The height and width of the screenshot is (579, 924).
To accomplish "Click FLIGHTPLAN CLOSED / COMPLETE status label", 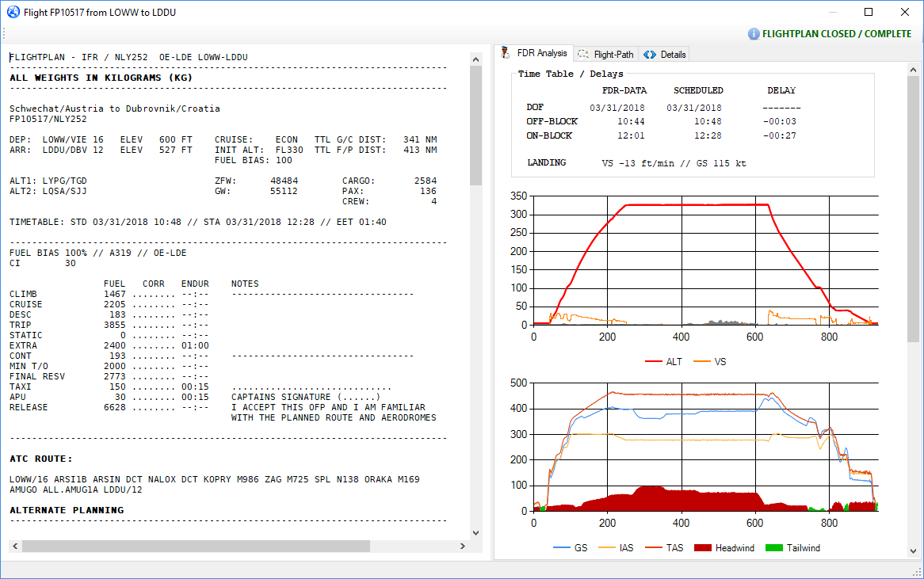I will click(837, 33).
